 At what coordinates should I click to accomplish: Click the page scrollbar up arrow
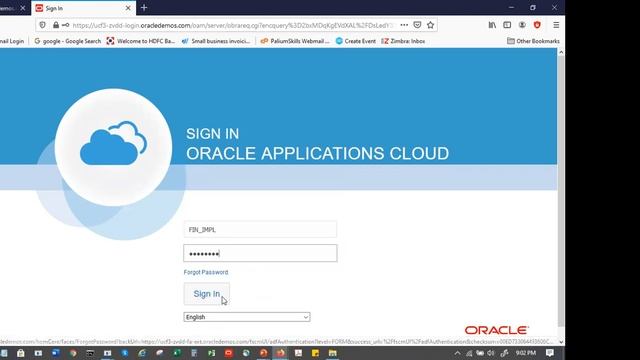click(x=561, y=52)
